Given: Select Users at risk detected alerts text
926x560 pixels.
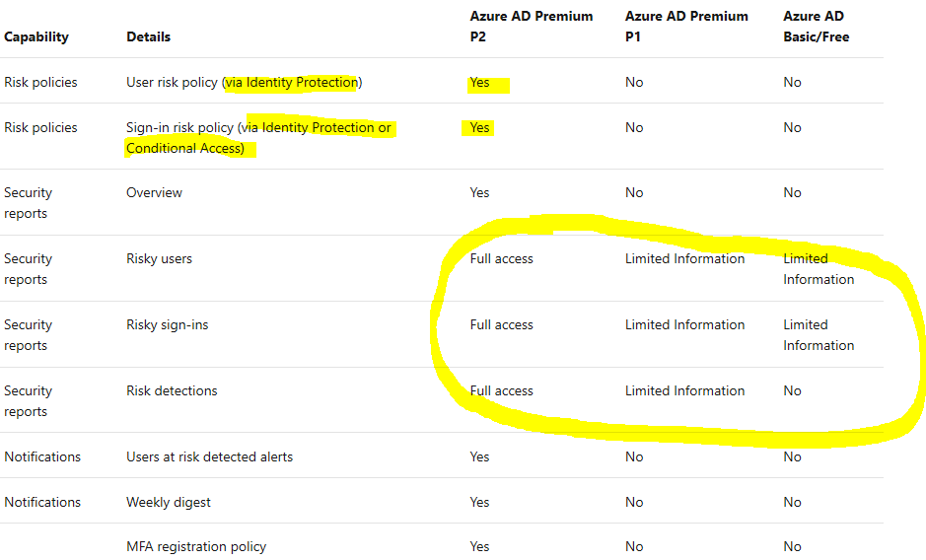Looking at the screenshot, I should coord(209,457).
